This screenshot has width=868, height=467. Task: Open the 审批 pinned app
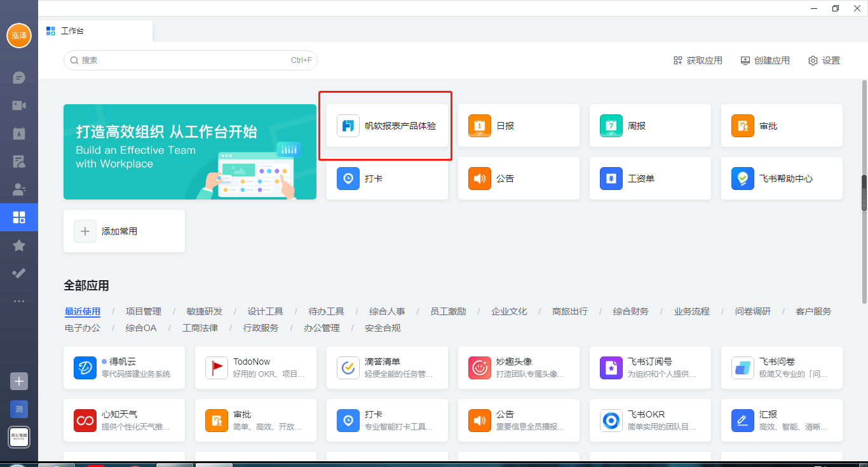[782, 126]
